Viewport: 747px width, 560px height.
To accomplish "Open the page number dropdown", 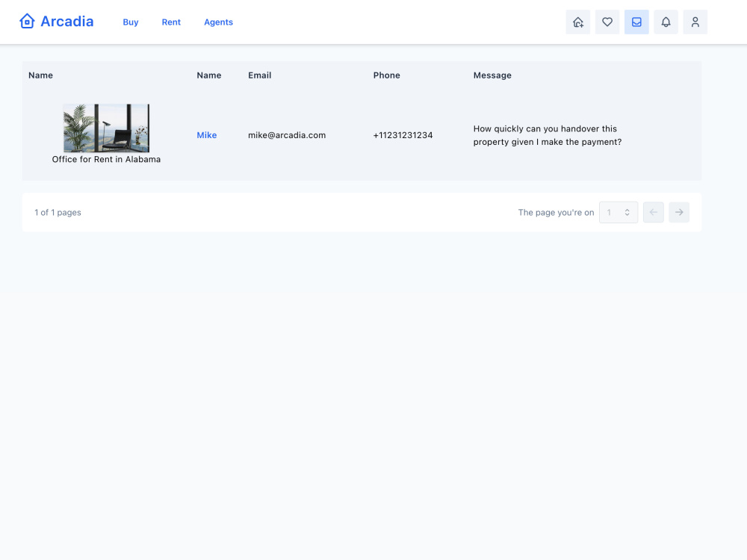I will (619, 212).
